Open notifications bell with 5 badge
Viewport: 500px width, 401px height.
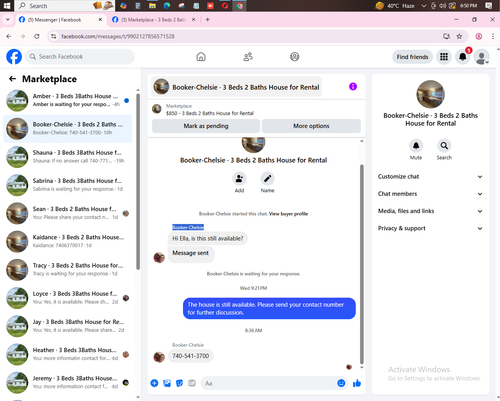(463, 57)
